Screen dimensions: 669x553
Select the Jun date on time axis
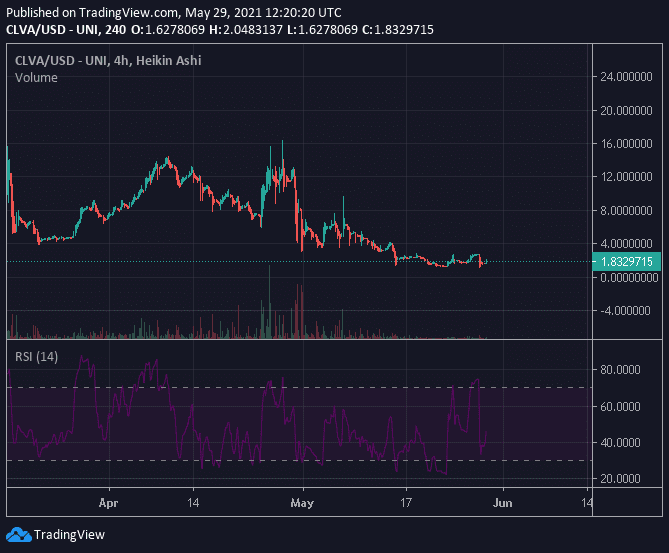[502, 503]
